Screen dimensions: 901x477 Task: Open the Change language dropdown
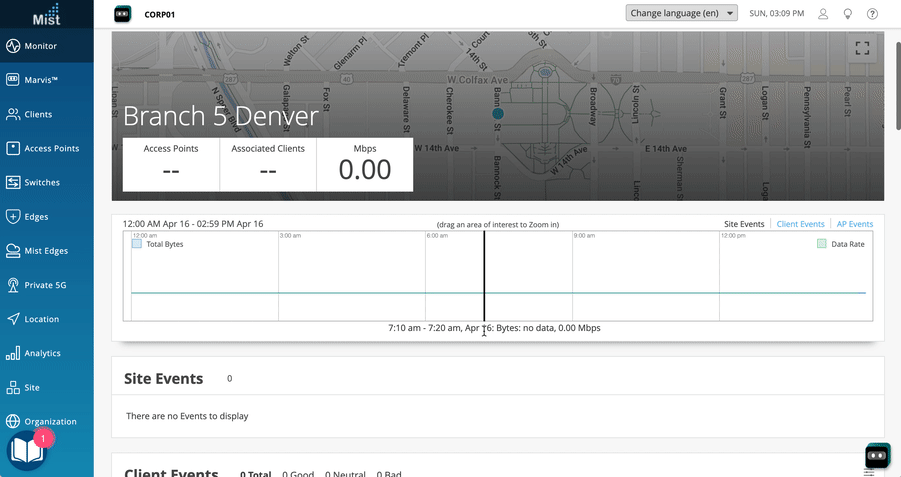tap(681, 14)
